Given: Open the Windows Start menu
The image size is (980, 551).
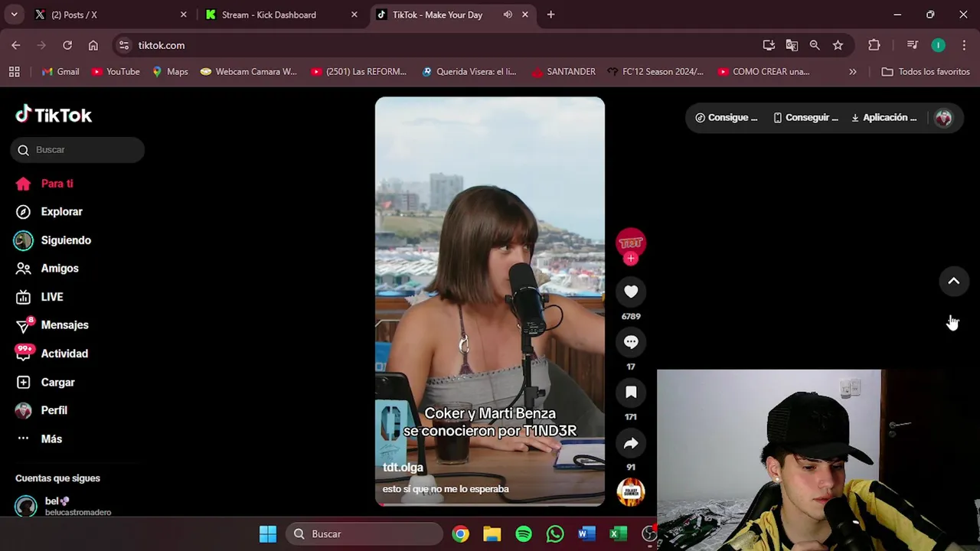Looking at the screenshot, I should coord(268,534).
